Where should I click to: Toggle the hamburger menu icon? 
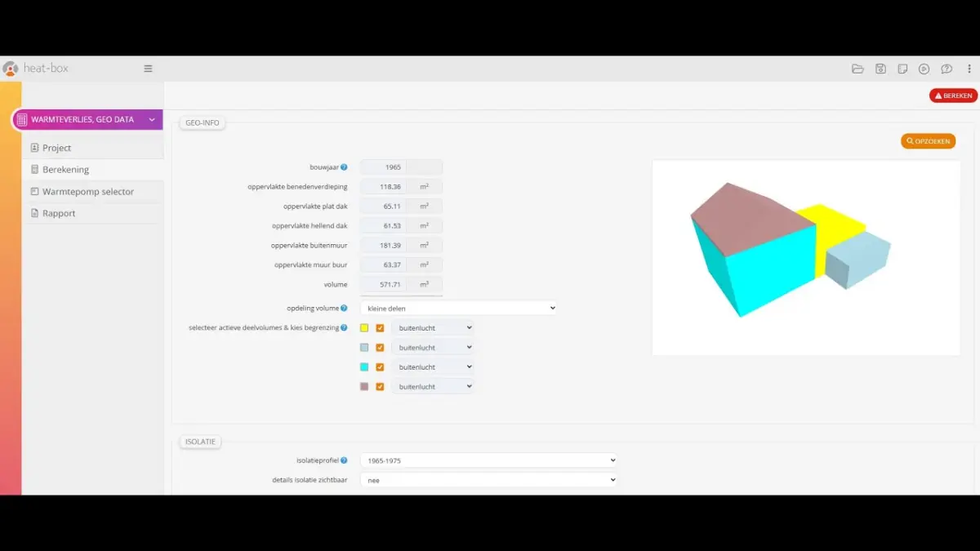[x=148, y=69]
